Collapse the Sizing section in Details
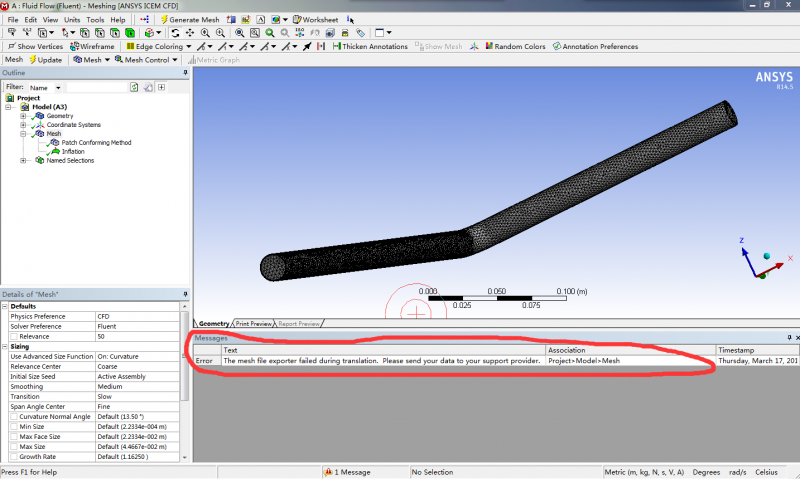Image resolution: width=800 pixels, height=479 pixels. click(5, 347)
